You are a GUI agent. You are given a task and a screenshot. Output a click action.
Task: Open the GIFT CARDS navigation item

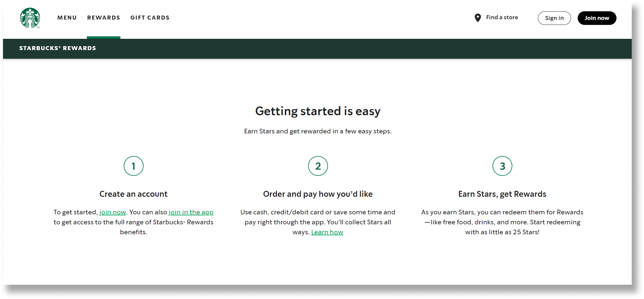[150, 18]
